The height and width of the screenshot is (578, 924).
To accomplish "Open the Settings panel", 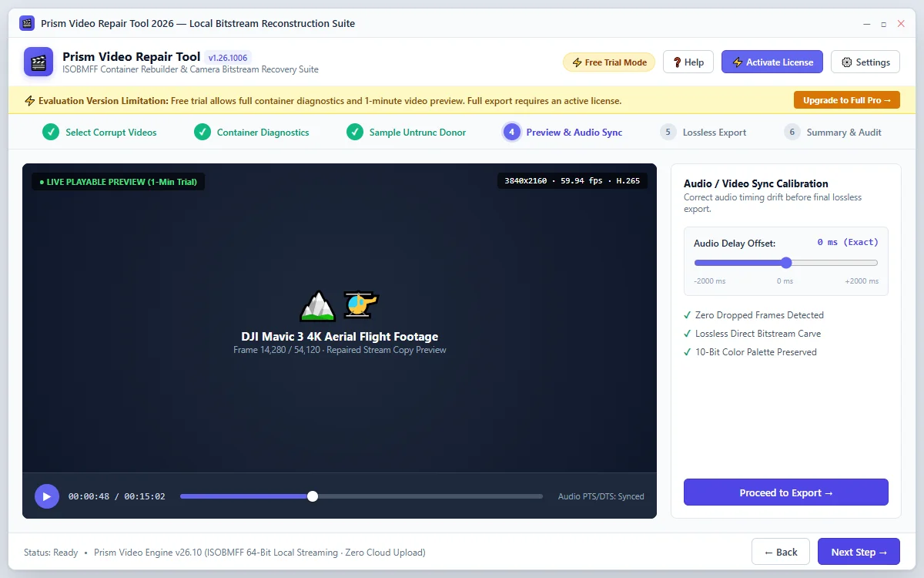I will pyautogui.click(x=865, y=62).
